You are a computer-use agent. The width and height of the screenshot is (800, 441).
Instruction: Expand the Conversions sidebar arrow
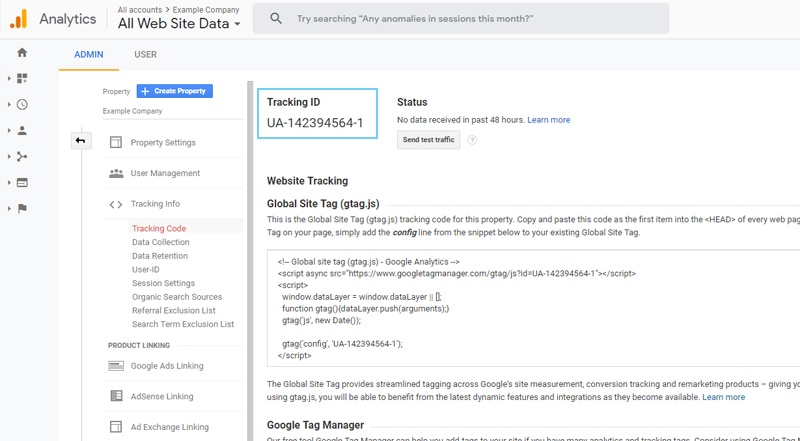(x=9, y=209)
